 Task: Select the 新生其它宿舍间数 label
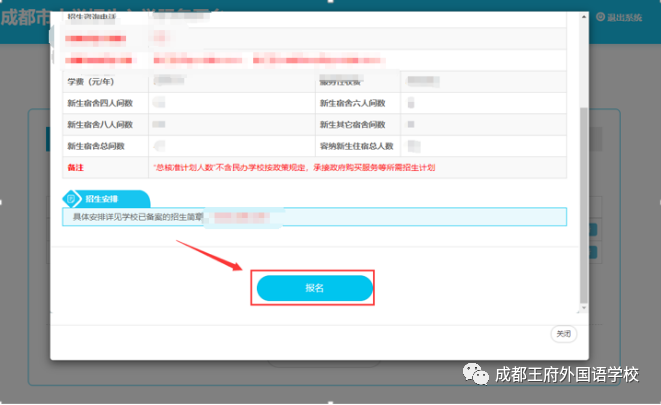tap(352, 125)
